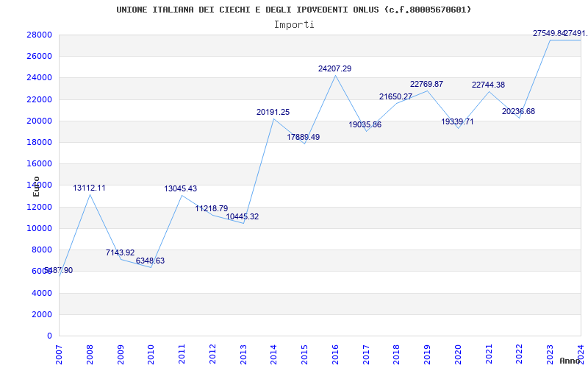
Task: Click the y-axis value 22000
Action: point(39,99)
